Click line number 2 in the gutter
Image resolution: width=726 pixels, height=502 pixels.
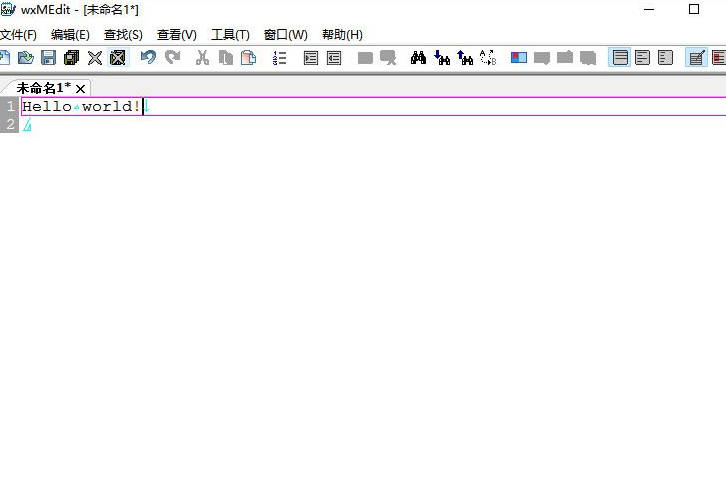(11, 124)
